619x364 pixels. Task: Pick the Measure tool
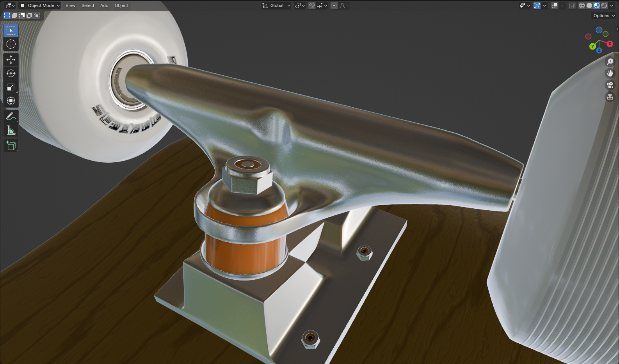point(11,130)
